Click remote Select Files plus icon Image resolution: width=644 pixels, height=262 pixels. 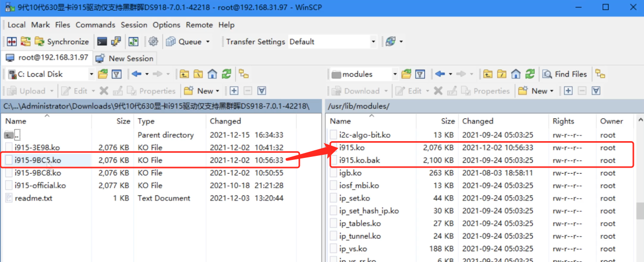568,91
